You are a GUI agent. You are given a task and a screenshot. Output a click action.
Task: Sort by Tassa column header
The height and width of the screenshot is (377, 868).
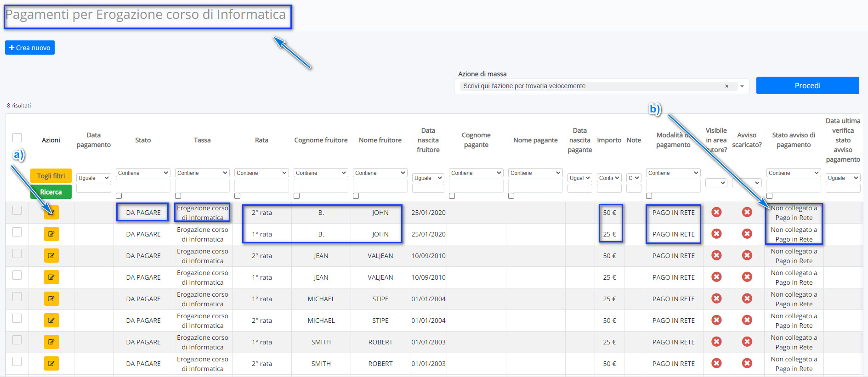tap(202, 140)
